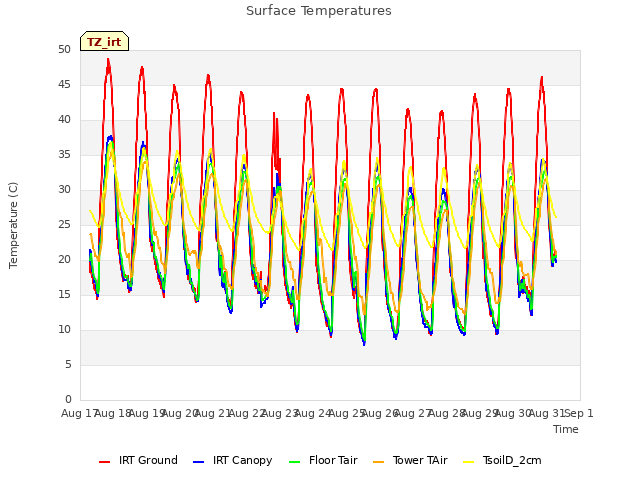This screenshot has height=480, width=640.
Task: Click the Aug 31 x-axis tick label
Action: 547,413
